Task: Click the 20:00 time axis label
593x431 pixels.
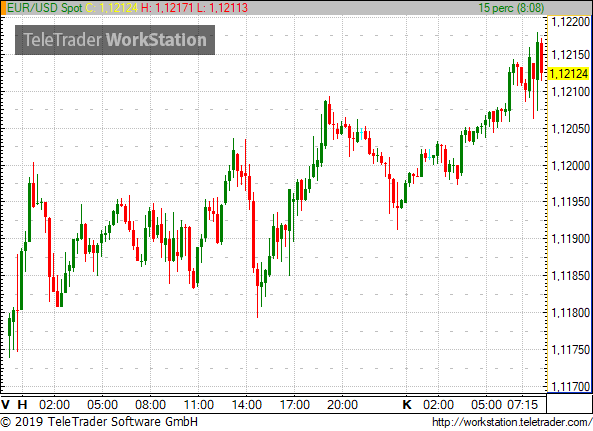Action: (342, 405)
